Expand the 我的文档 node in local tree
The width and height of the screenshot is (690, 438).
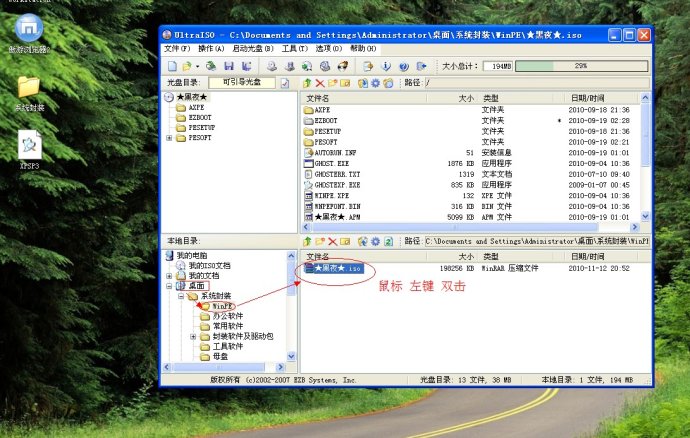pyautogui.click(x=169, y=276)
